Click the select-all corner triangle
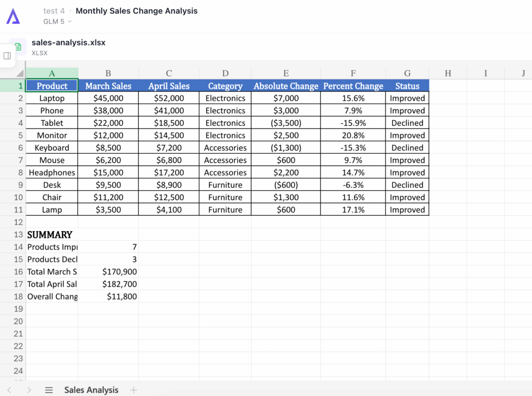Viewport: 532px width, 396px height. click(20, 73)
